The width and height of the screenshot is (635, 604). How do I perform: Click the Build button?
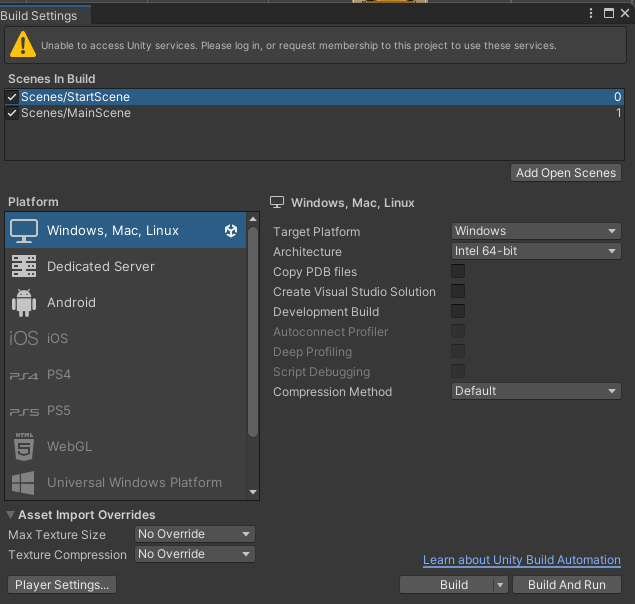tap(447, 585)
